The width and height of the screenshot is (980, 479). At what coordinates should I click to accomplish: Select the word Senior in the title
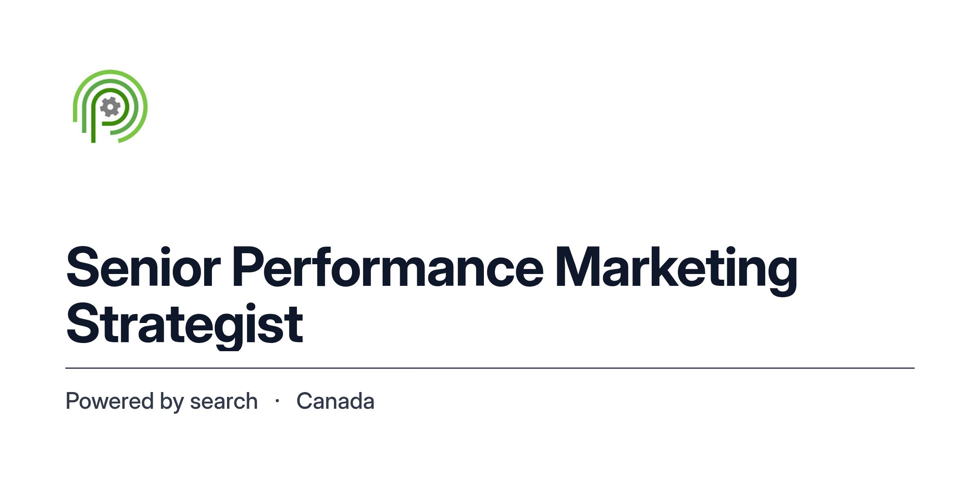point(144,267)
